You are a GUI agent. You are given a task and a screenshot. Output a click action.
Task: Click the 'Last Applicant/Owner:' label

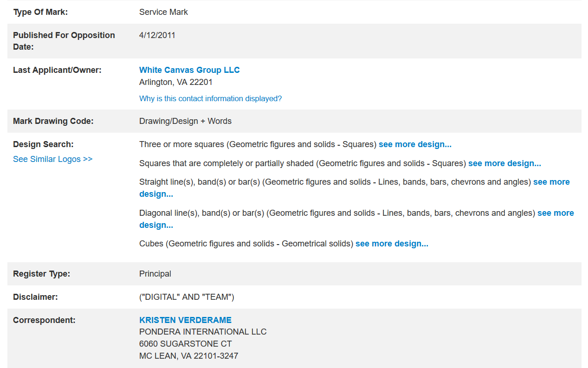tap(57, 70)
